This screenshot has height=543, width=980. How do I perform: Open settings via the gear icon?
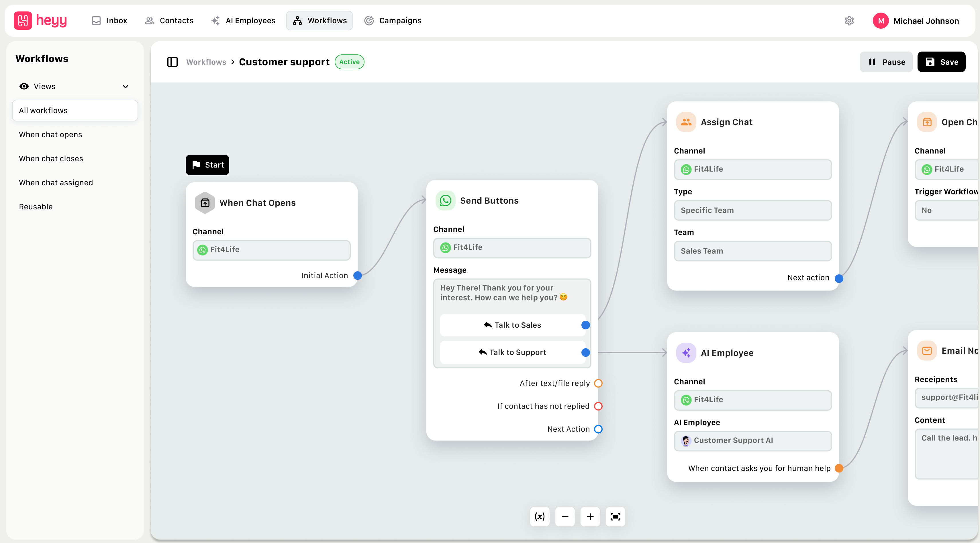tap(850, 21)
